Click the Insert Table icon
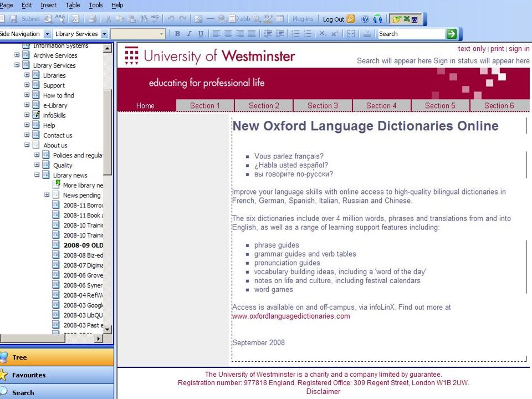The width and height of the screenshot is (532, 399). click(x=280, y=19)
